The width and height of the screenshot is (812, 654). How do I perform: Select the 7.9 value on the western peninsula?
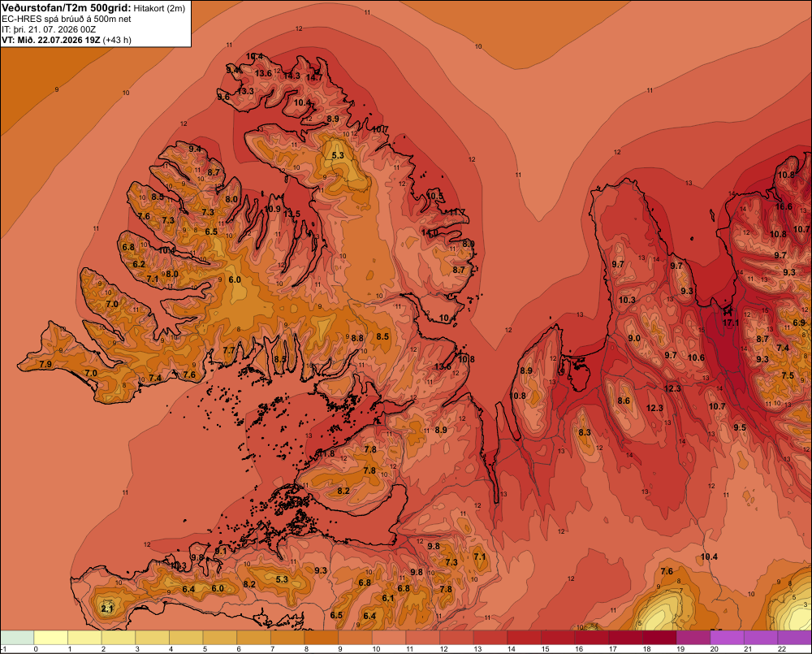click(x=45, y=364)
